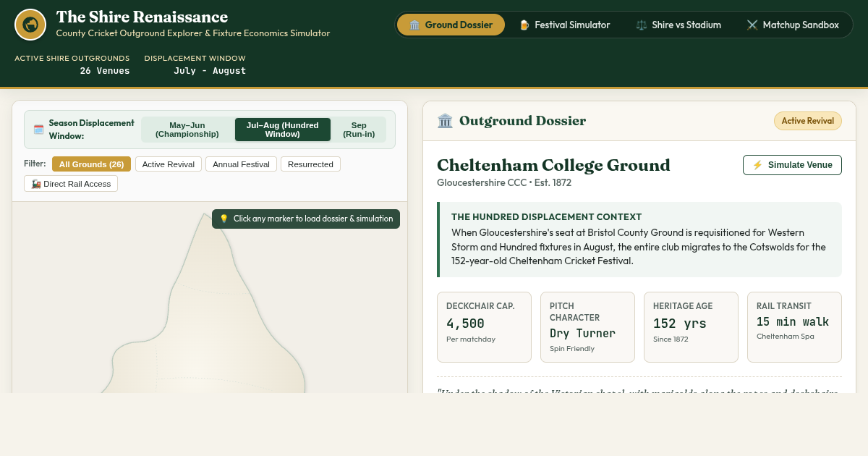This screenshot has width=868, height=456.
Task: Open the Shire vs Stadium tab
Action: (678, 25)
